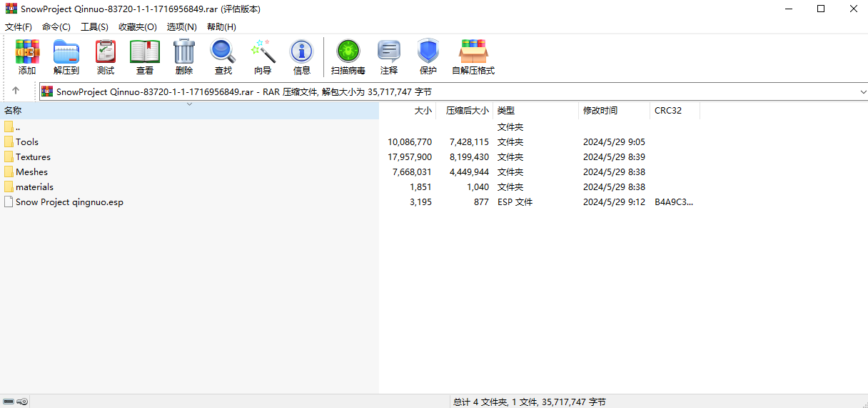Select 'Snow Project qingnuo.esp' file name
868x408 pixels.
(x=69, y=201)
